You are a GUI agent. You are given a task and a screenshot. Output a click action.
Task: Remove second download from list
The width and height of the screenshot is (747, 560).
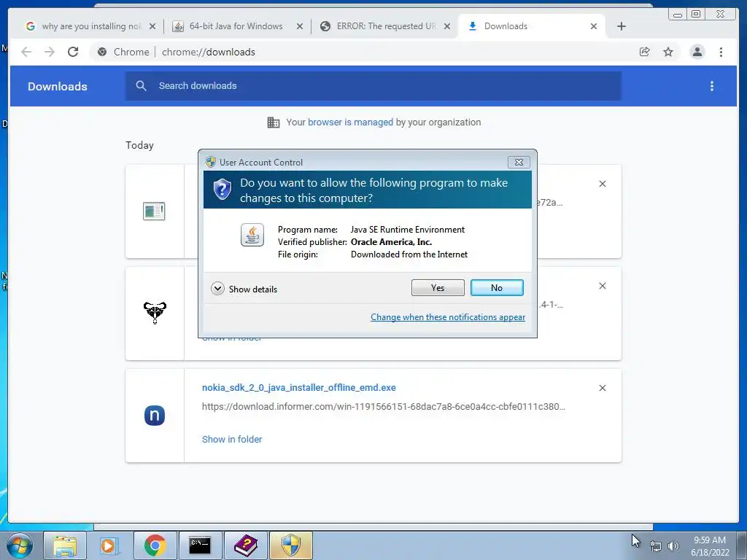(x=602, y=286)
